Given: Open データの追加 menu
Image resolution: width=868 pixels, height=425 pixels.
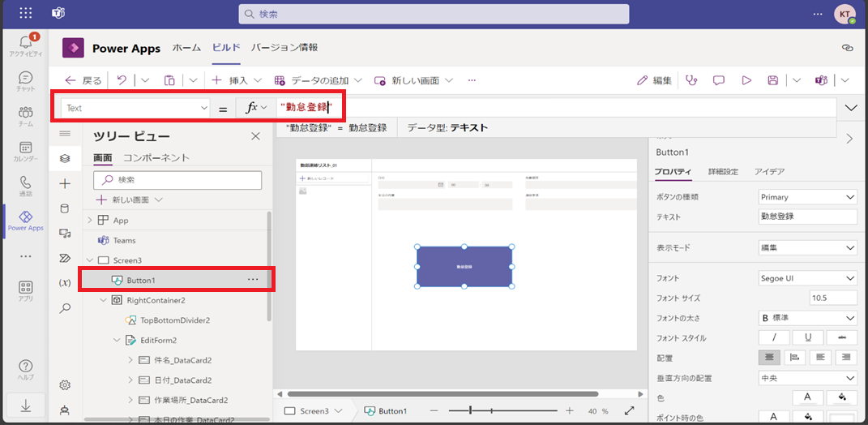Looking at the screenshot, I should (x=319, y=80).
